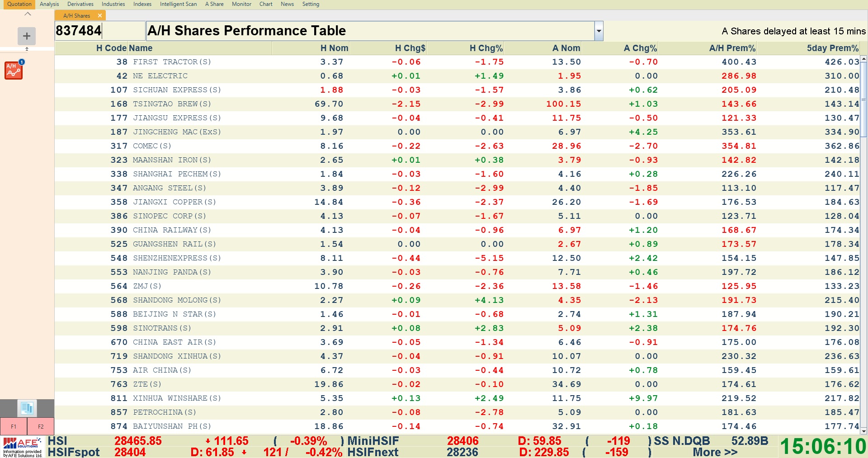Open the Indexes menu
This screenshot has width=868, height=458.
point(142,4)
